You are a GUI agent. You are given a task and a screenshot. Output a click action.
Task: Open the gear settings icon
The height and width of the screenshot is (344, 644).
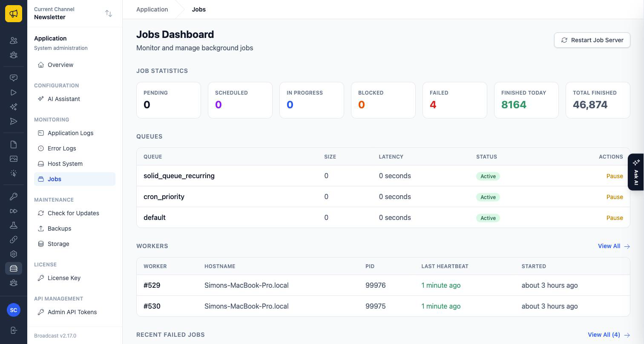(14, 254)
